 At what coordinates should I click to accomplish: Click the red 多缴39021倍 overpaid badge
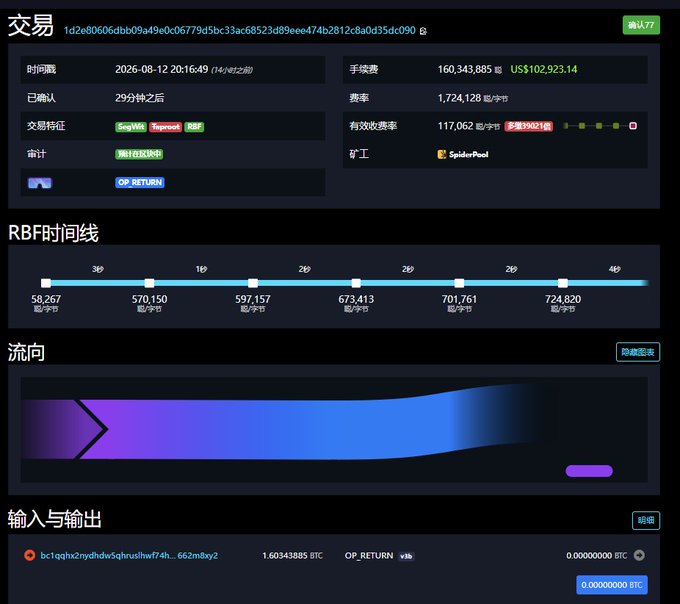(528, 126)
